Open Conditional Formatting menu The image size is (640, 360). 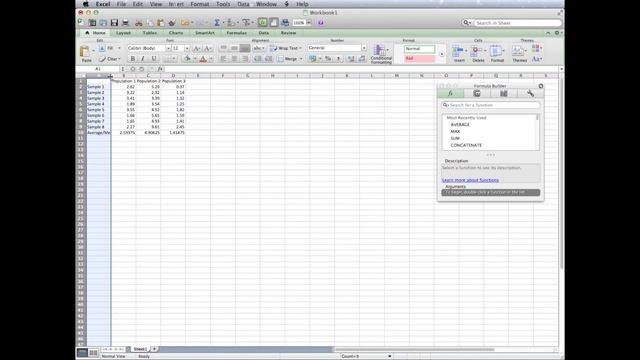(381, 53)
